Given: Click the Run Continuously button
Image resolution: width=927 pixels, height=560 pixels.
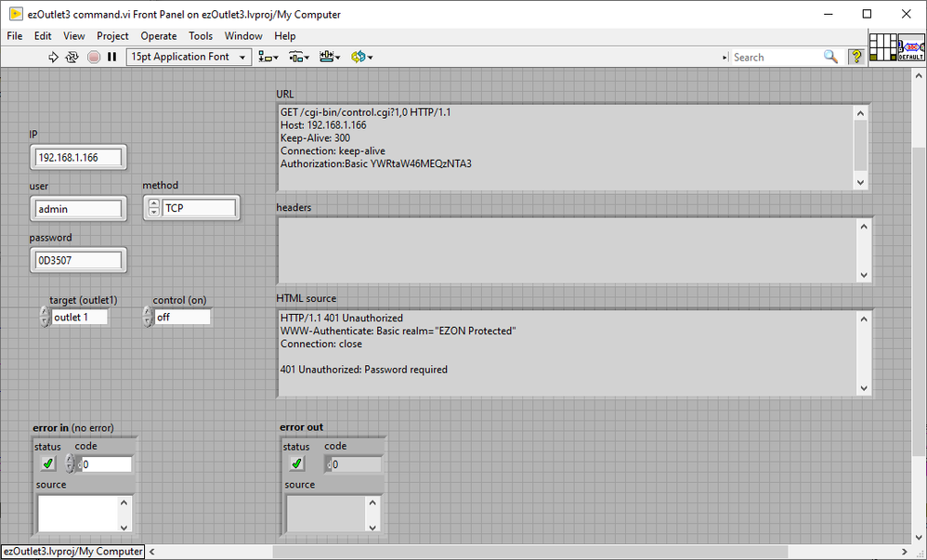Looking at the screenshot, I should 72,58.
